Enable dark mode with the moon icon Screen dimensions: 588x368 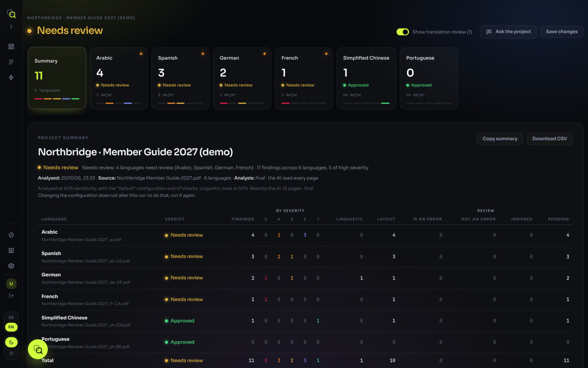point(11,342)
